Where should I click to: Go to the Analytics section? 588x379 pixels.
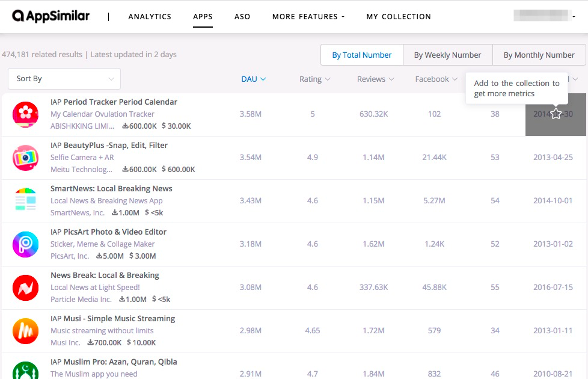pos(150,16)
